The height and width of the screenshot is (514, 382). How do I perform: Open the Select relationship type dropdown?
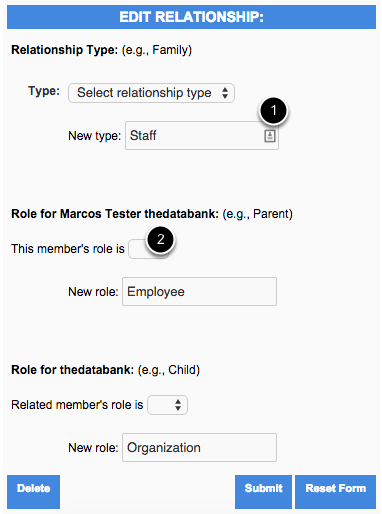151,93
